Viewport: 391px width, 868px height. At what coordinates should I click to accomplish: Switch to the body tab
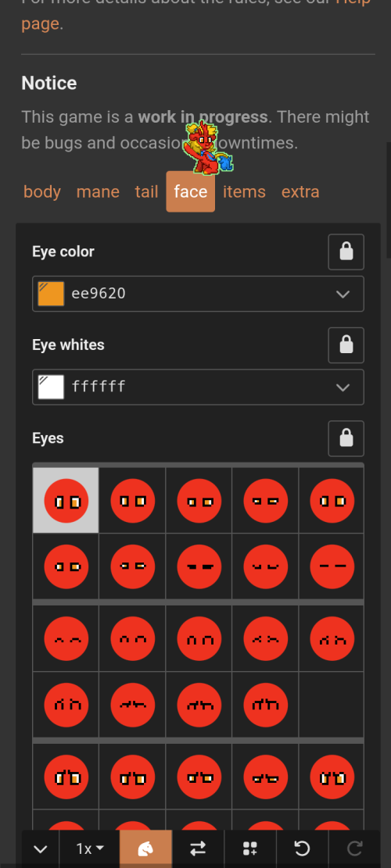pos(42,191)
